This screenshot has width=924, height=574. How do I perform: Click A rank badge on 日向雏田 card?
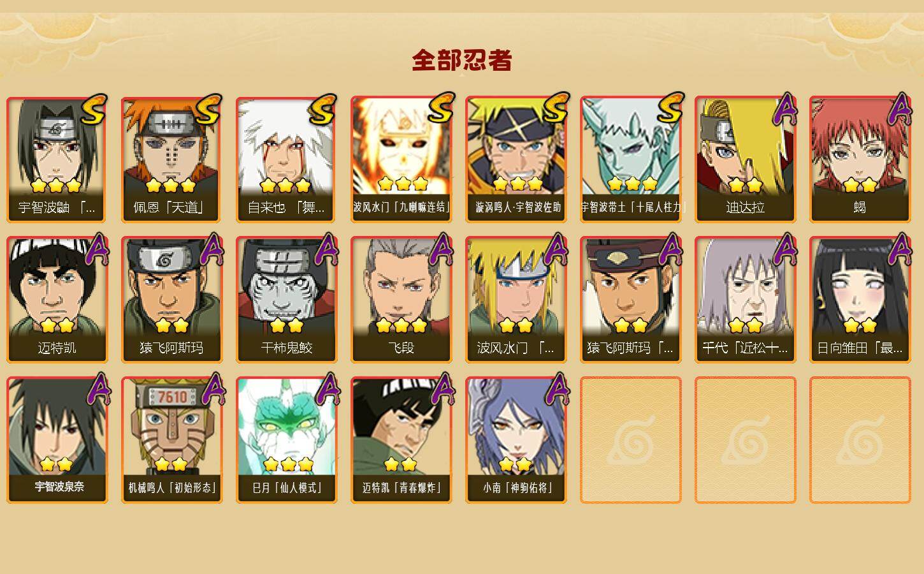(x=900, y=249)
